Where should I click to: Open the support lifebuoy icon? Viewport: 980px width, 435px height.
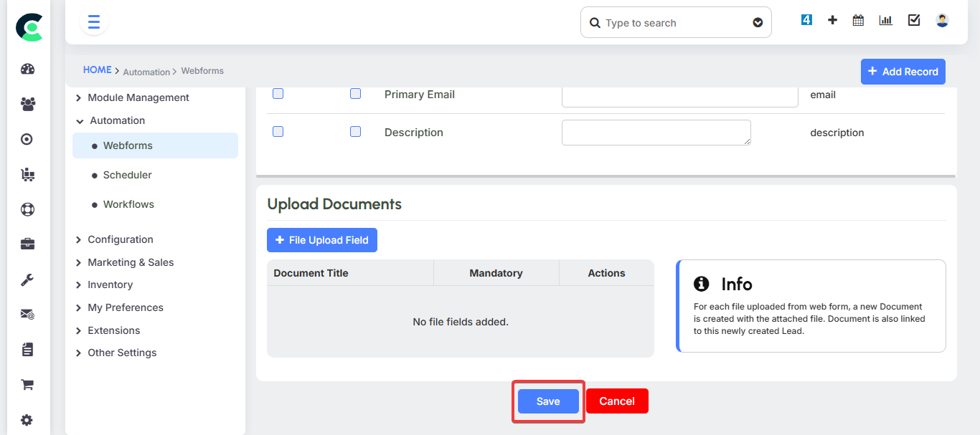pos(27,209)
